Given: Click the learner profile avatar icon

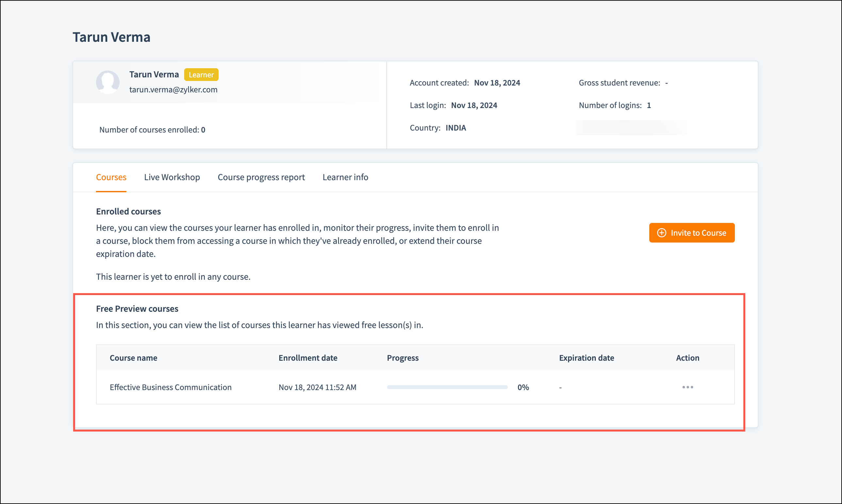Looking at the screenshot, I should point(108,82).
